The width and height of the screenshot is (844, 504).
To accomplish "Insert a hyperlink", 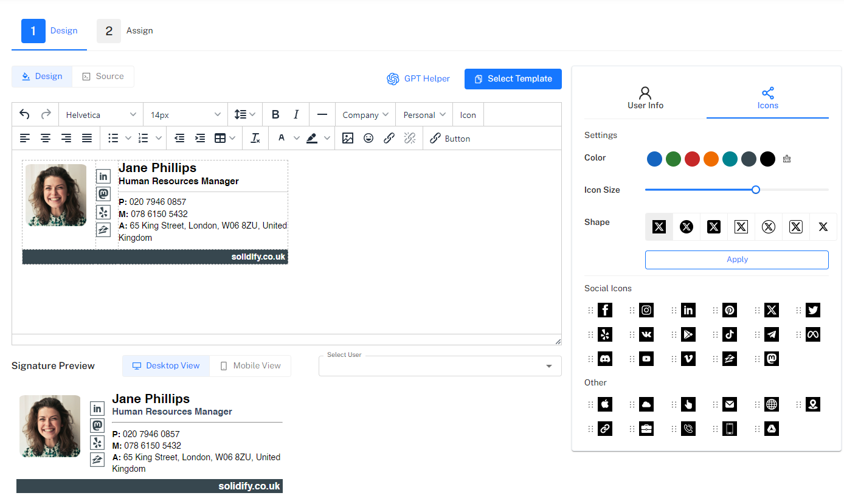I will 389,138.
